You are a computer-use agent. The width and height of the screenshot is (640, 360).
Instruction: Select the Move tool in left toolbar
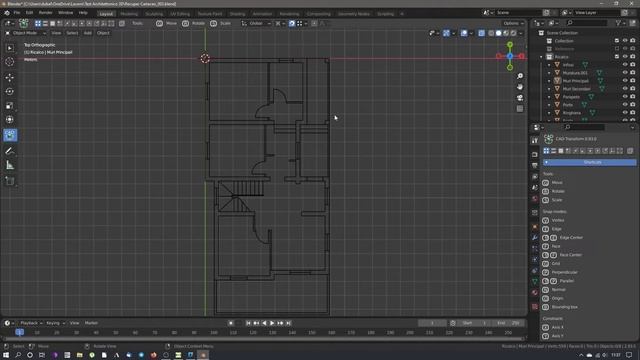[10, 78]
